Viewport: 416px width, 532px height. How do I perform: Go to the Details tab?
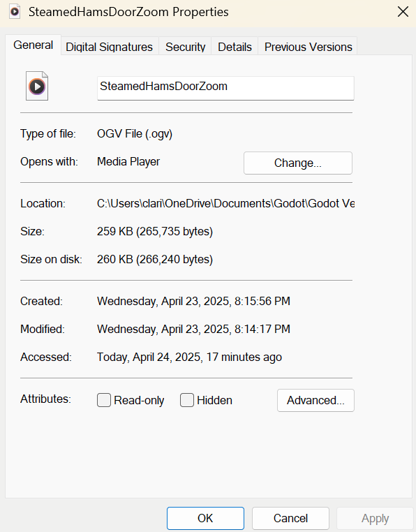click(235, 47)
